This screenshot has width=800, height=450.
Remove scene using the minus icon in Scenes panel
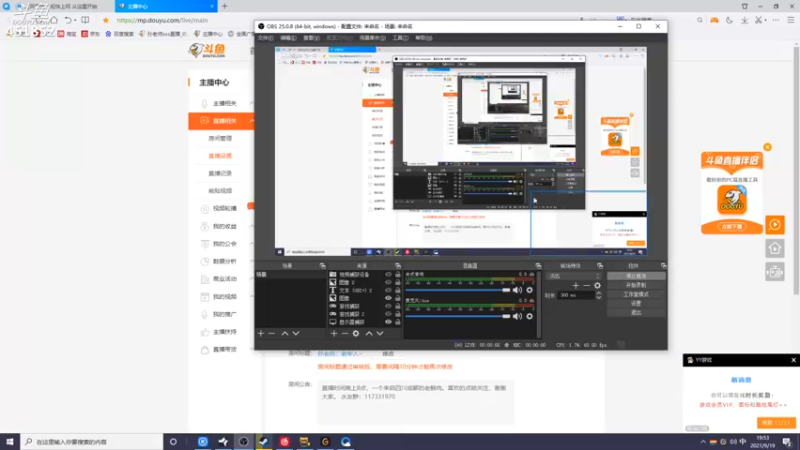click(271, 333)
